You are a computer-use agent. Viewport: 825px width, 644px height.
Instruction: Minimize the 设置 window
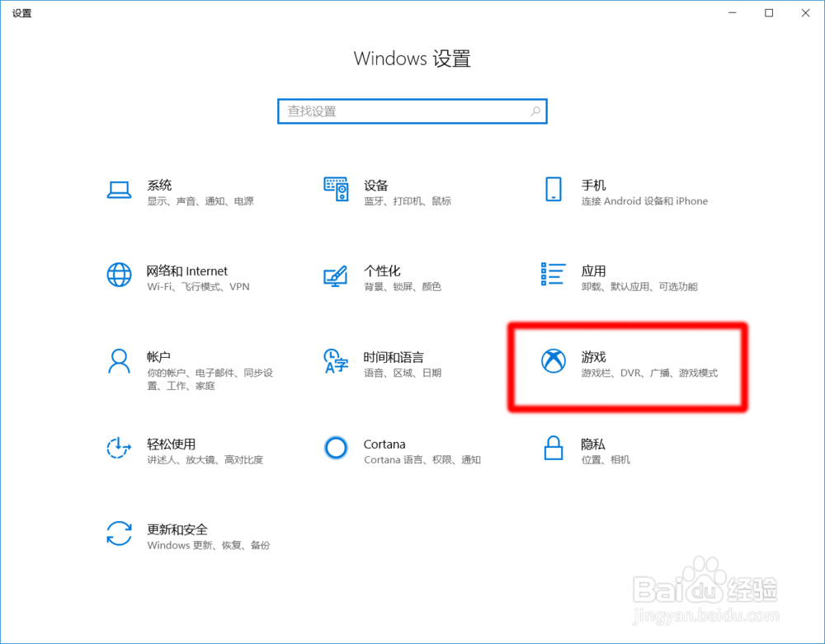[733, 13]
